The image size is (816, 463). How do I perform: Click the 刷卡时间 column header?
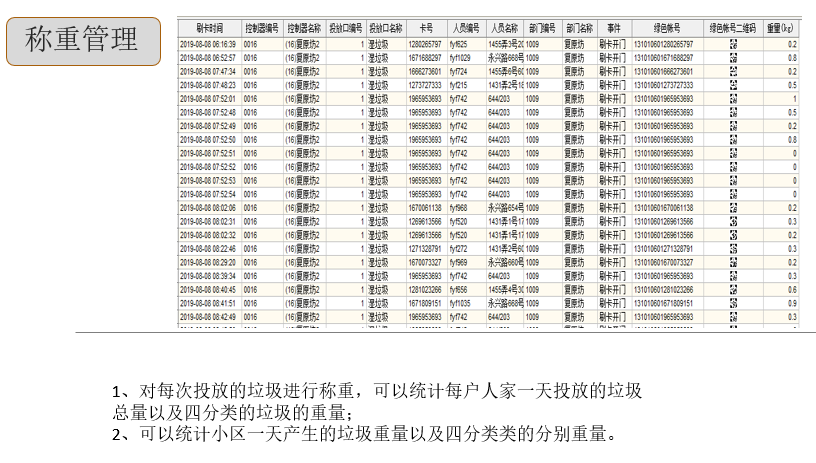pyautogui.click(x=210, y=28)
